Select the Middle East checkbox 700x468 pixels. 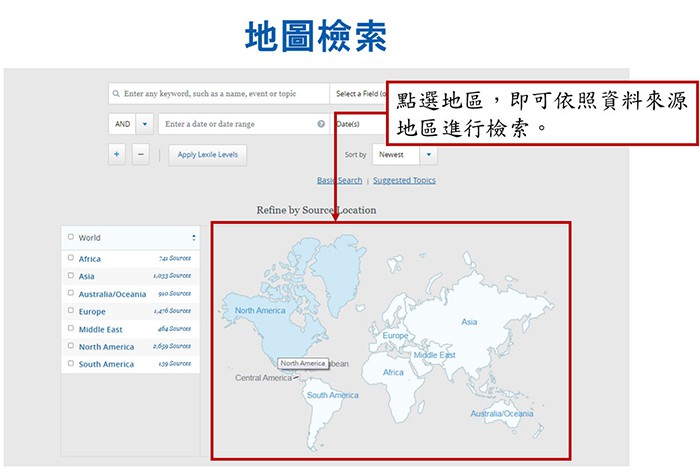coord(70,329)
